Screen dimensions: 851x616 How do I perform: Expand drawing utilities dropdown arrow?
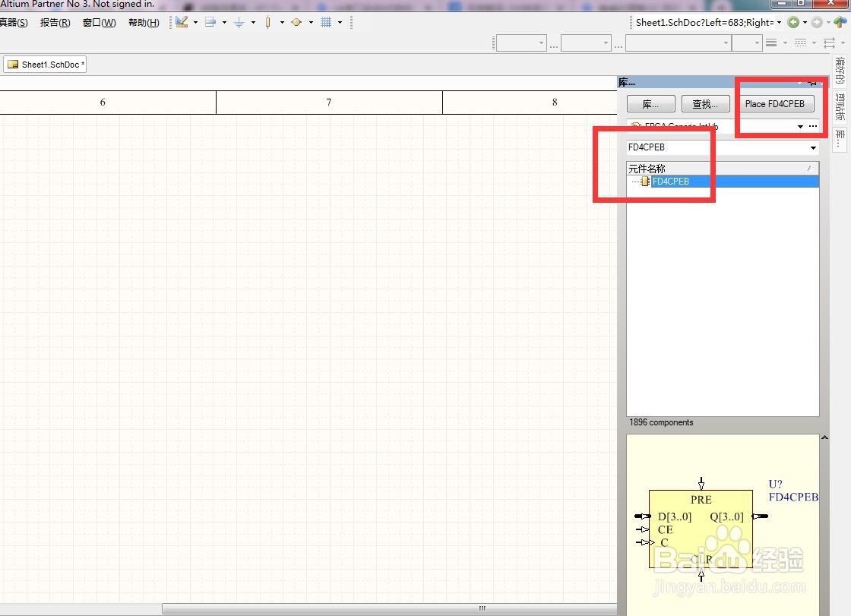tap(195, 22)
